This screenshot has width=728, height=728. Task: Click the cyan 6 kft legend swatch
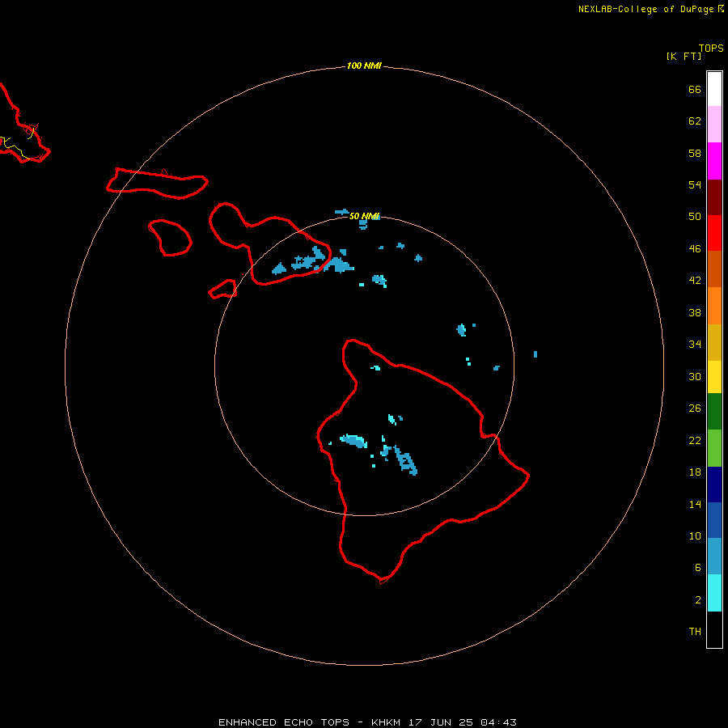(714, 593)
